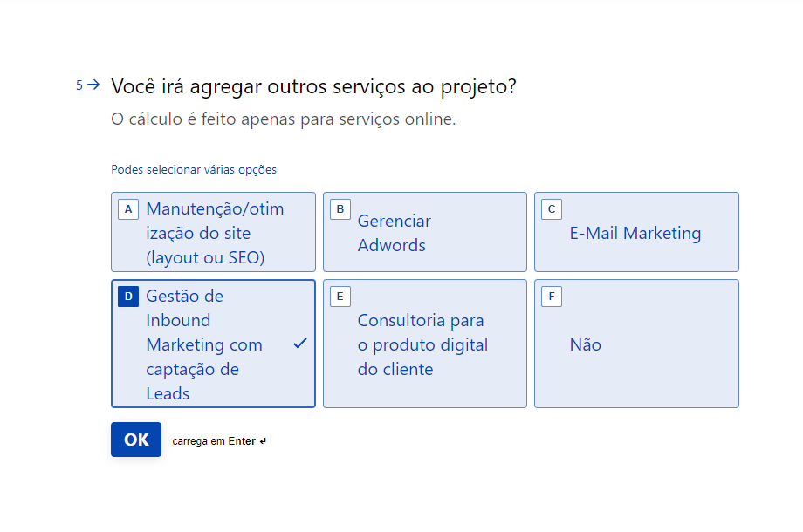This screenshot has width=803, height=532.
Task: Click the text 'Podes selecionar várias opções'
Action: [x=194, y=169]
